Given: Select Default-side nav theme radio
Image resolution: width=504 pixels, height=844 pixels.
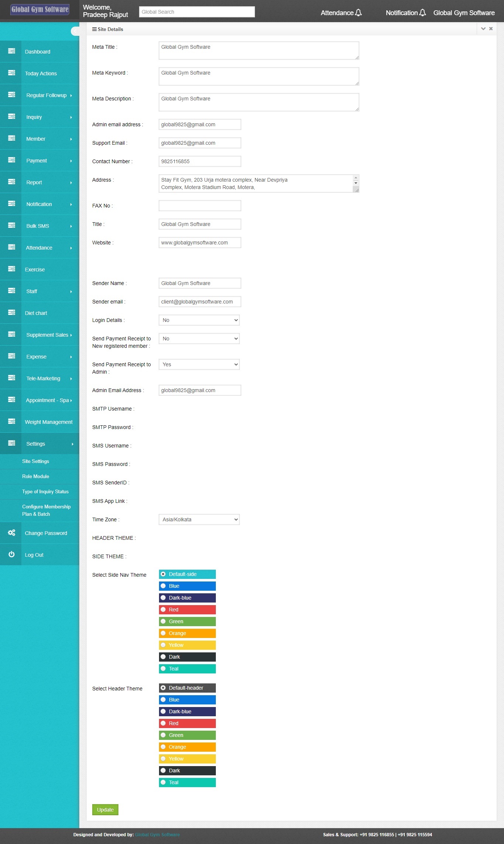Looking at the screenshot, I should (x=163, y=574).
